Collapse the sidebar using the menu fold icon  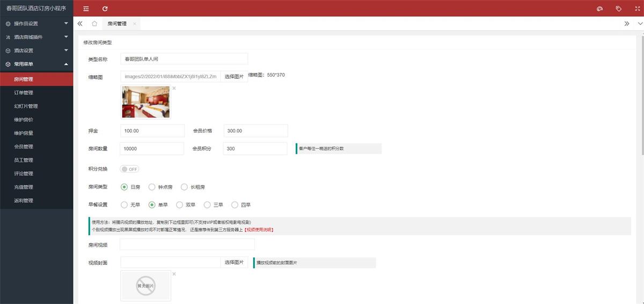coord(86,9)
